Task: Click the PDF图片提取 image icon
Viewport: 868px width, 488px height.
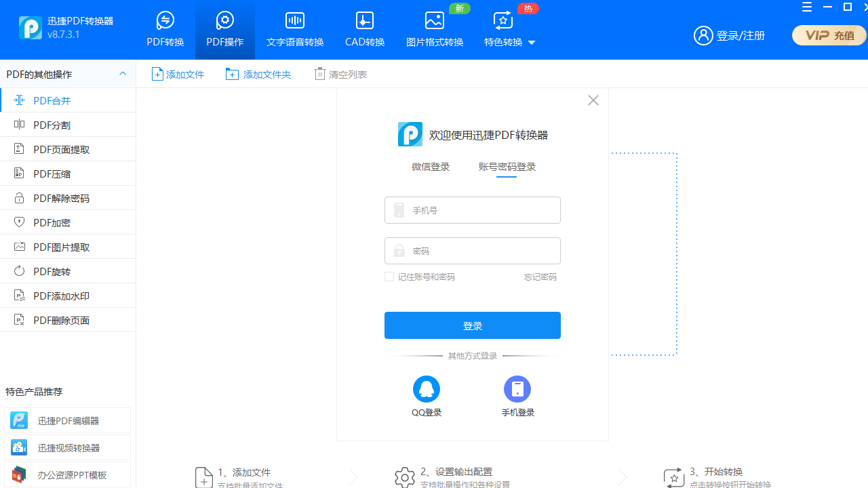Action: (x=20, y=247)
